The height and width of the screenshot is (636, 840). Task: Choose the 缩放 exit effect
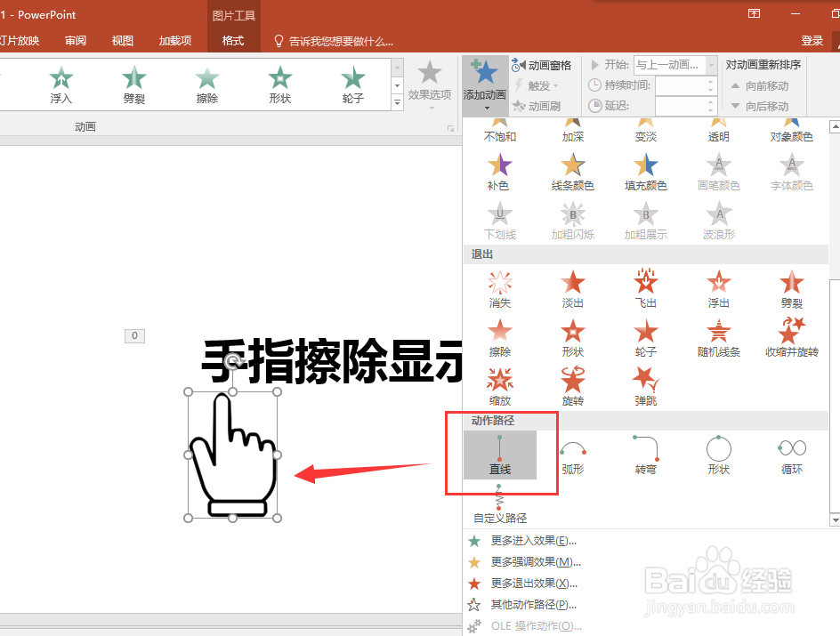point(499,387)
